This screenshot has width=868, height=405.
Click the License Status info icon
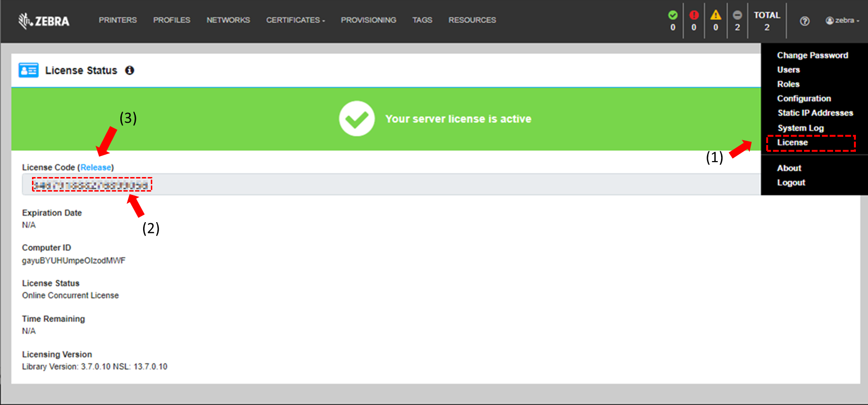[x=129, y=70]
